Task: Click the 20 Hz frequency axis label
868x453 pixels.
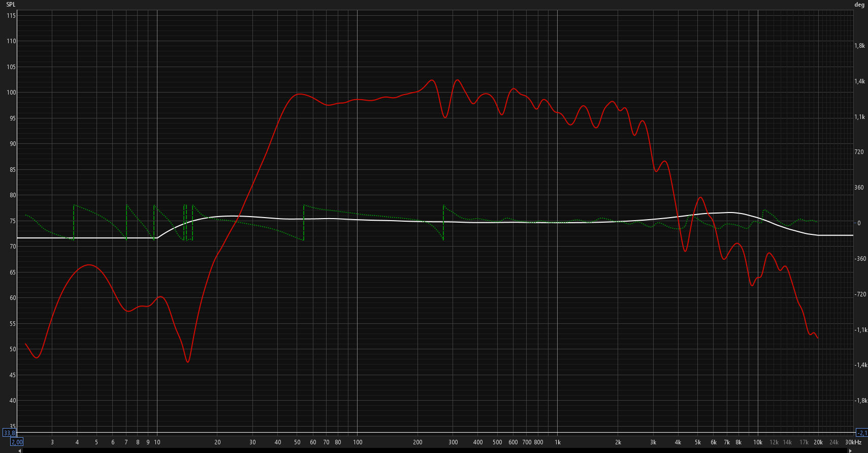Action: pos(217,442)
